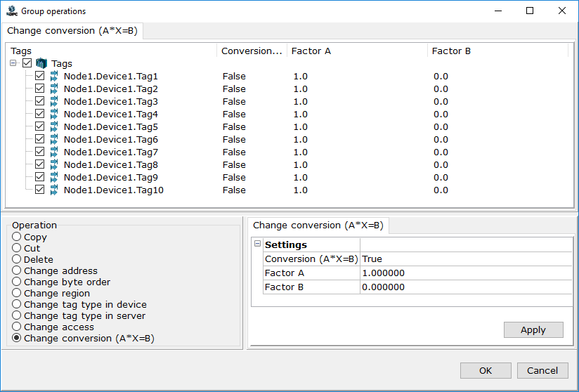Screen dimensions: 579x392
Task: Click the Conversion... column header
Action: [252, 51]
